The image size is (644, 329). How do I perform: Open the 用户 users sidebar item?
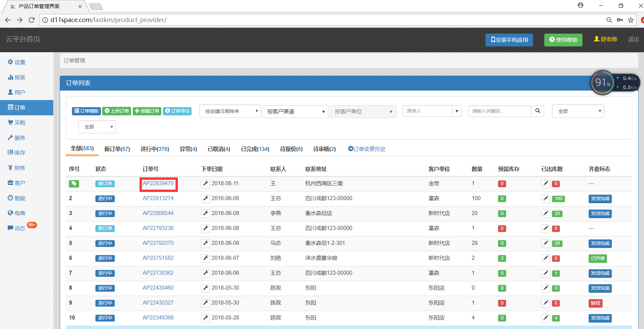[x=17, y=92]
